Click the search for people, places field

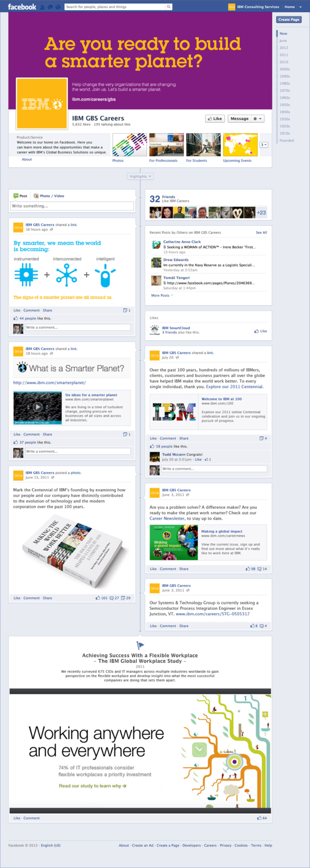115,7
